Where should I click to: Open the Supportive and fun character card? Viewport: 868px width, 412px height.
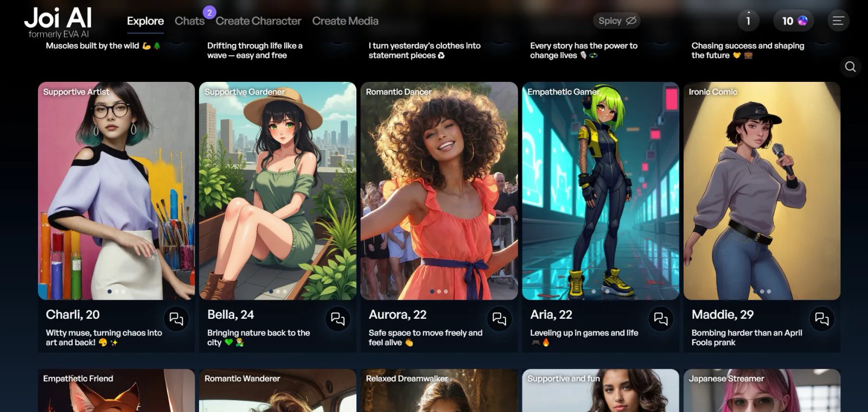[601, 390]
